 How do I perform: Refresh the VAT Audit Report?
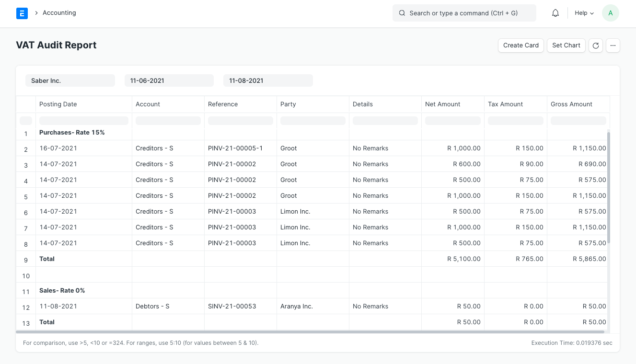point(595,45)
